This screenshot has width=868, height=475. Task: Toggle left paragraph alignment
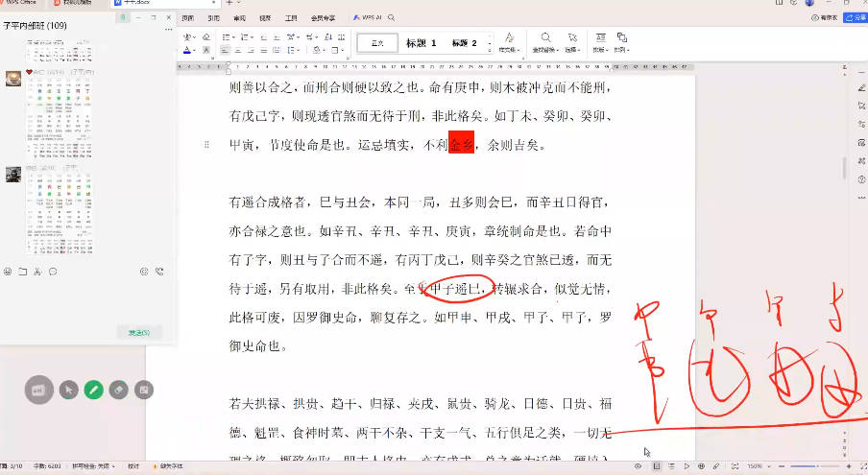(x=225, y=48)
